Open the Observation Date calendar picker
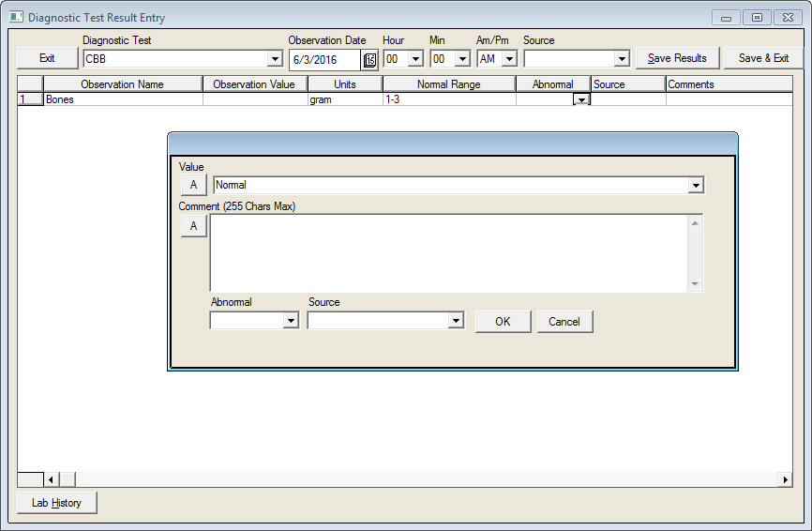 pyautogui.click(x=369, y=59)
